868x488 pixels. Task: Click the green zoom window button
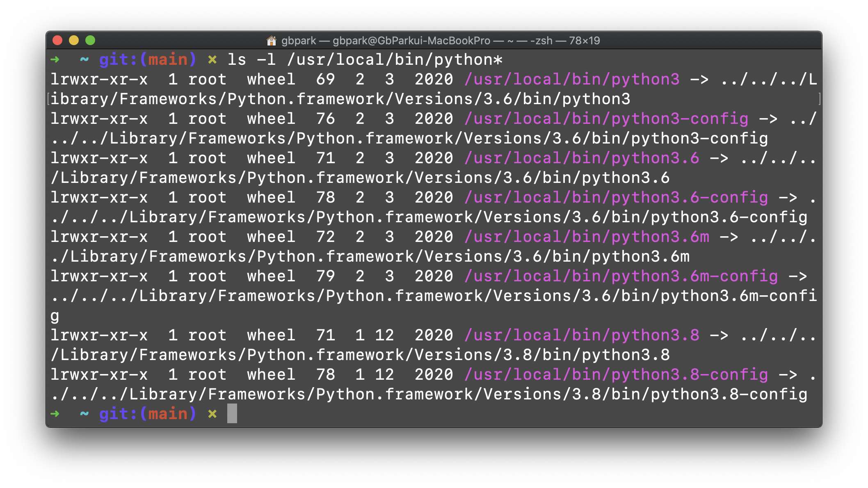pyautogui.click(x=90, y=40)
